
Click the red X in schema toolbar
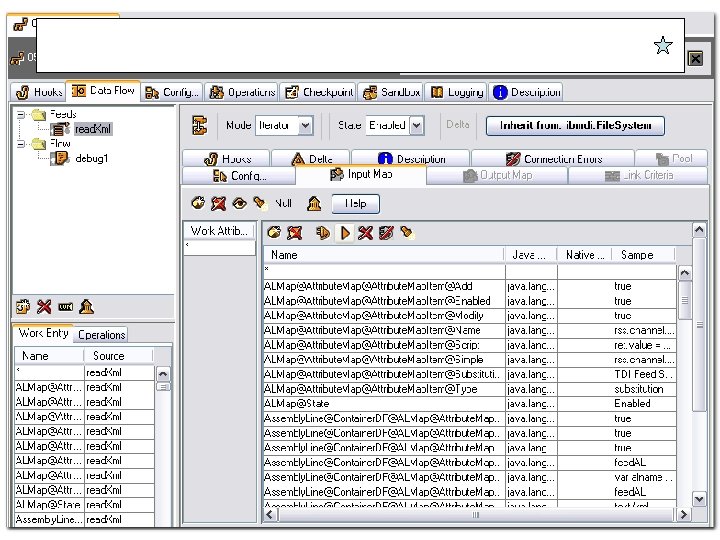coord(365,233)
